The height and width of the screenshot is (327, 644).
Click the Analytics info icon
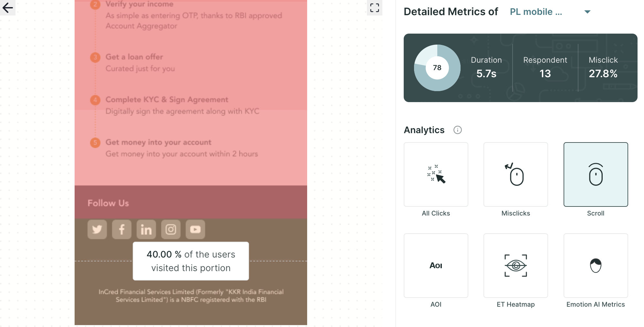pos(458,130)
